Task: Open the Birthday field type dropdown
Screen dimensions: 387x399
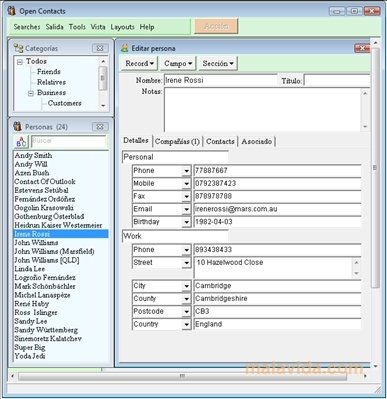Action: (186, 222)
